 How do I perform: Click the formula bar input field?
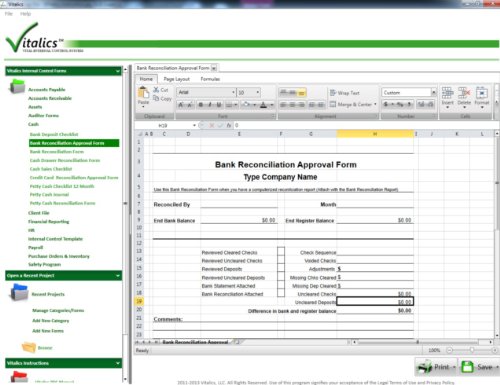tap(366, 125)
